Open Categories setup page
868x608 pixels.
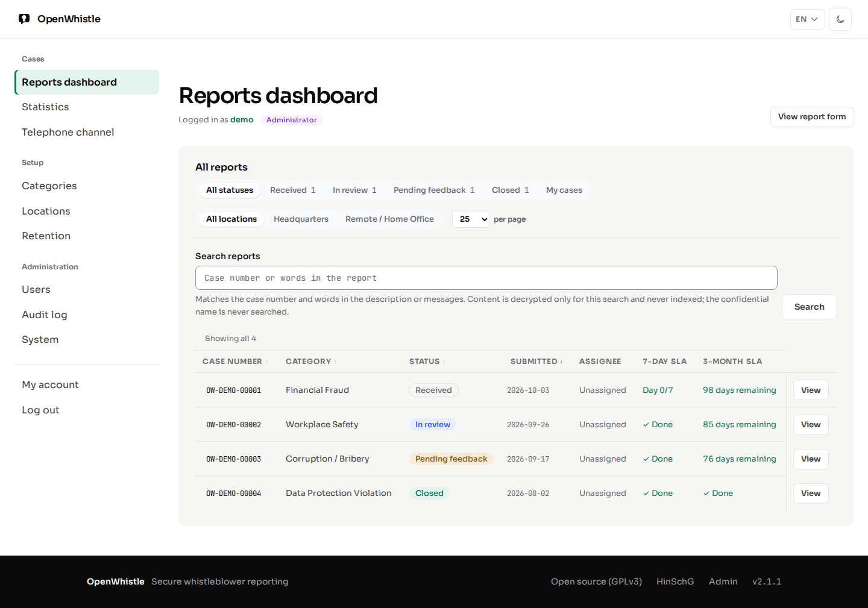pos(87,186)
